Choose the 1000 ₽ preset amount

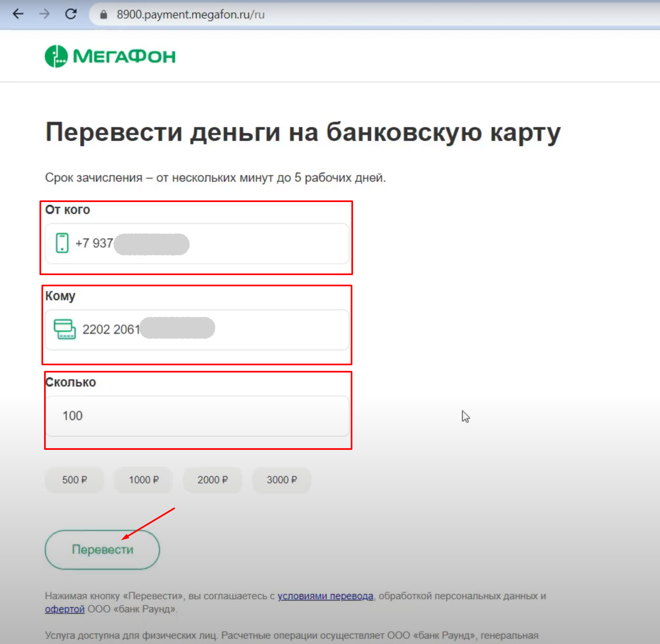[x=144, y=479]
